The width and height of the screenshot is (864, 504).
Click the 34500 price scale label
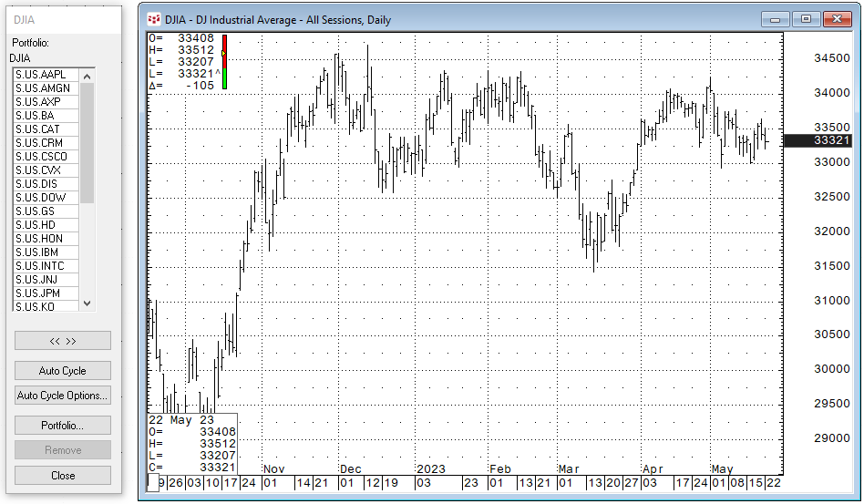coord(831,58)
